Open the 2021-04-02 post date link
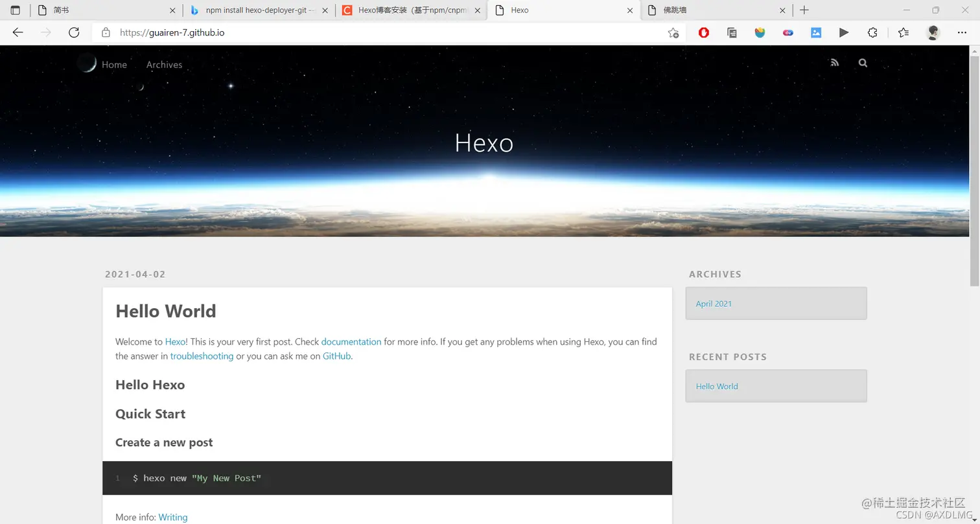 click(x=135, y=274)
